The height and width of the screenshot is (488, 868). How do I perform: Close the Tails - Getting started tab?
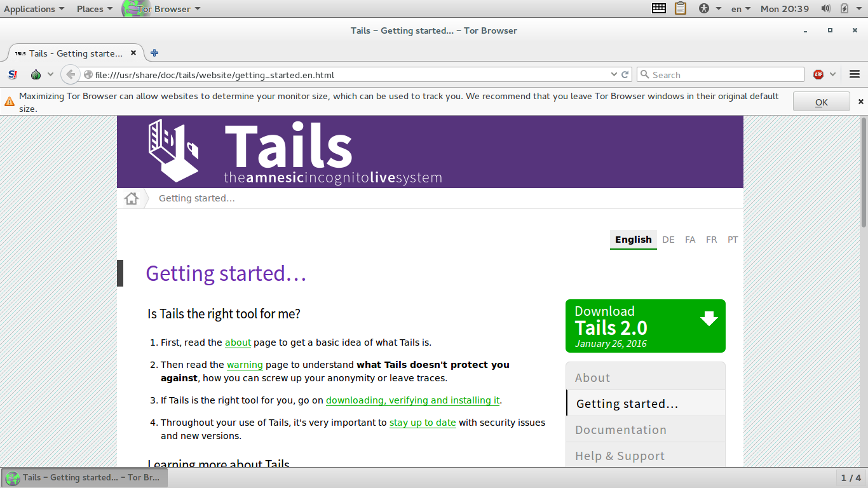click(x=133, y=53)
